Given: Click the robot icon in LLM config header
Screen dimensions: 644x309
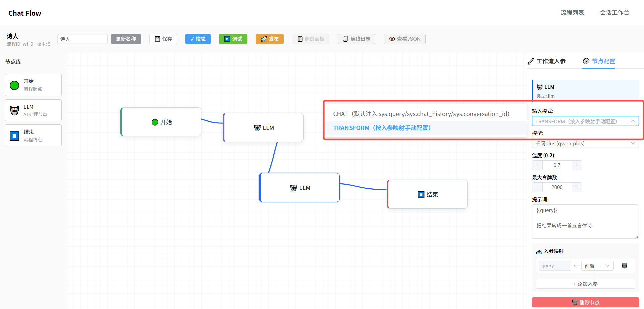Looking at the screenshot, I should [x=540, y=87].
